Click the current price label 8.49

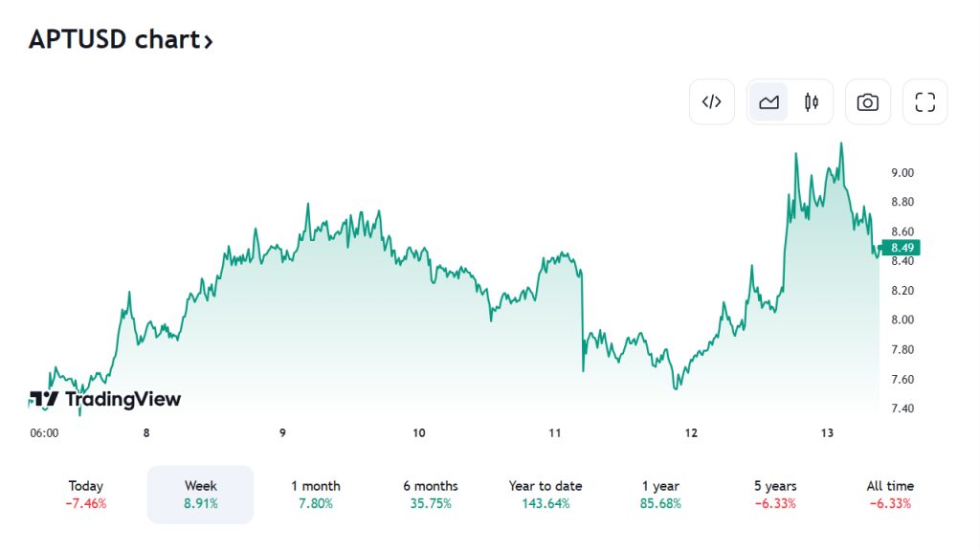902,248
